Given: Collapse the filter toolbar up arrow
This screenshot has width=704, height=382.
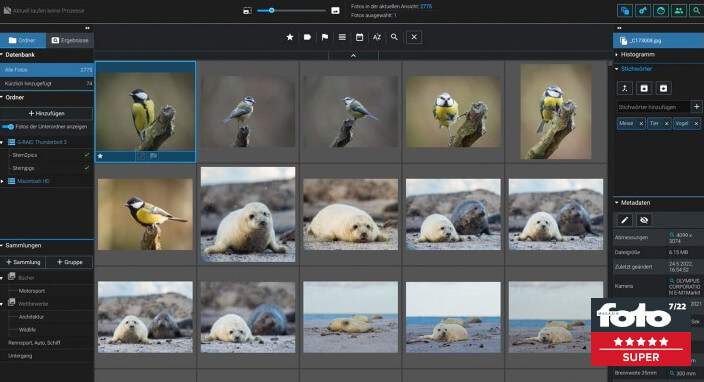Looking at the screenshot, I should 353,55.
